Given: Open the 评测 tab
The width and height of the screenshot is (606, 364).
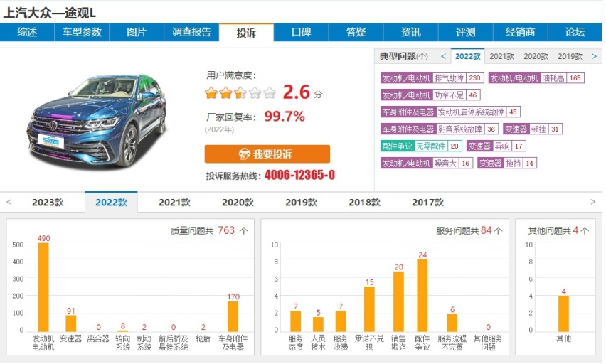Looking at the screenshot, I should coord(466,32).
